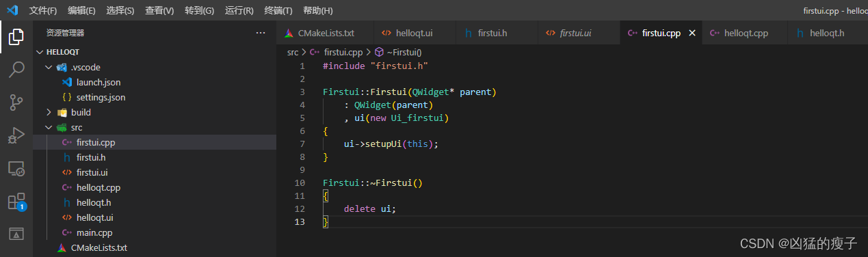
Task: Open explorer more actions ellipsis
Action: (260, 33)
